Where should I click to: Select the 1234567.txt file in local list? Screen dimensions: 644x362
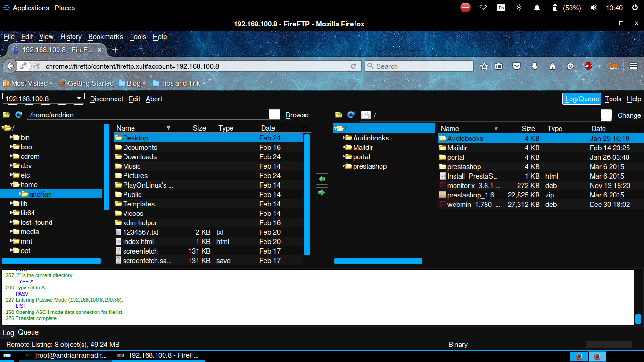[x=208, y=232]
